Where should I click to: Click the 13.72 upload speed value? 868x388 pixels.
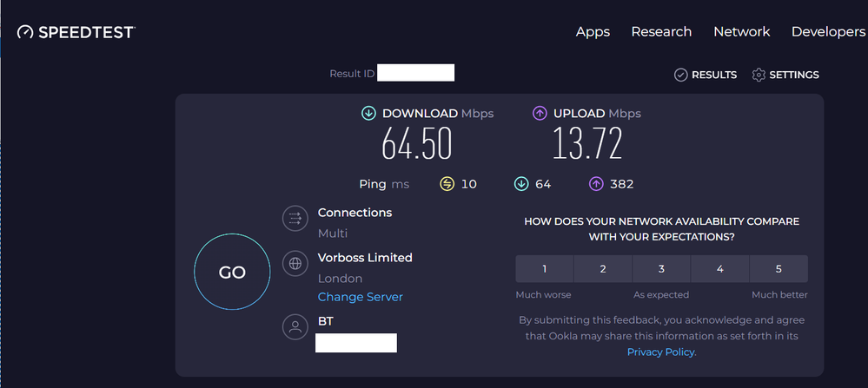[x=587, y=144]
